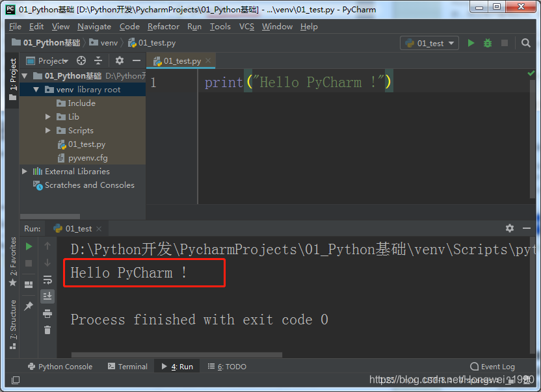Open the VCS menu

(x=246, y=27)
